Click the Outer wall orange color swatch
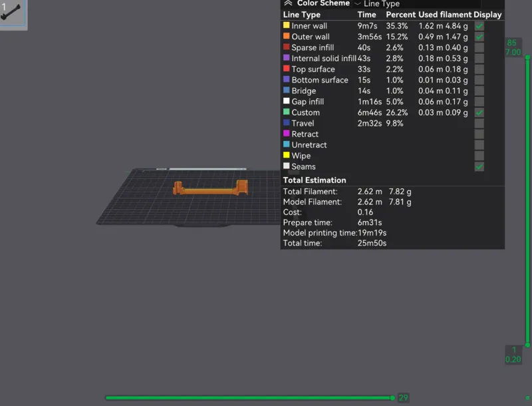Image resolution: width=532 pixels, height=406 pixels. pyautogui.click(x=287, y=36)
